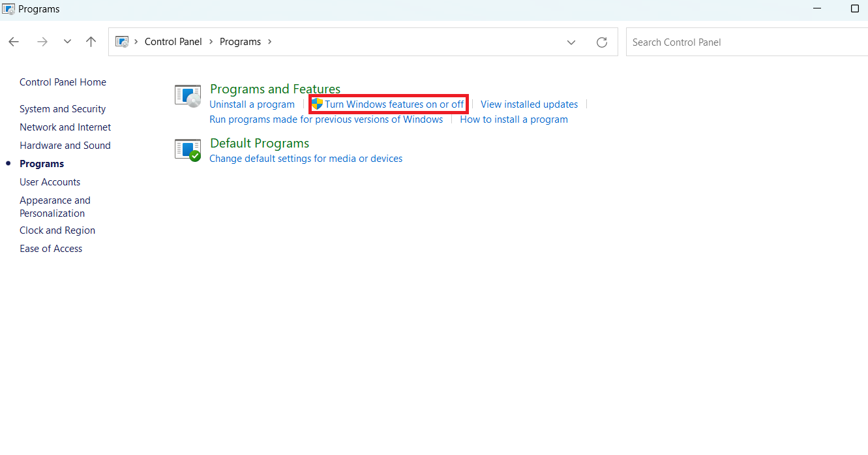Click the Back navigation arrow
This screenshot has height=455, width=868.
14,42
